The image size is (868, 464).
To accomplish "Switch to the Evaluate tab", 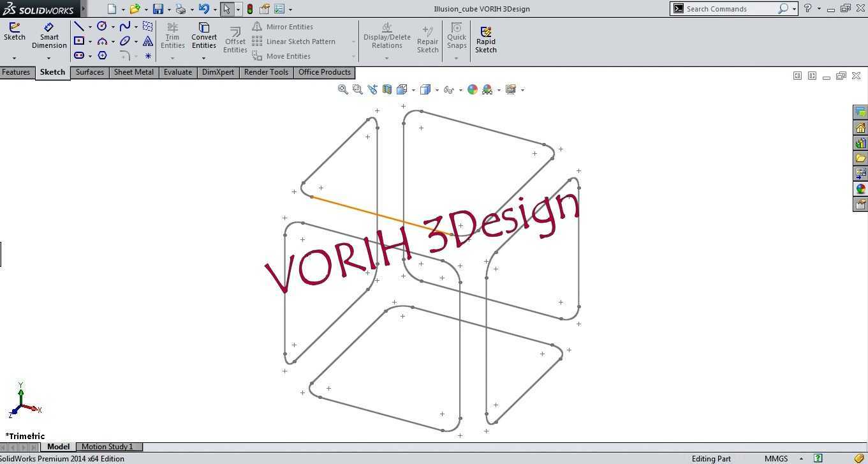I will click(x=178, y=72).
